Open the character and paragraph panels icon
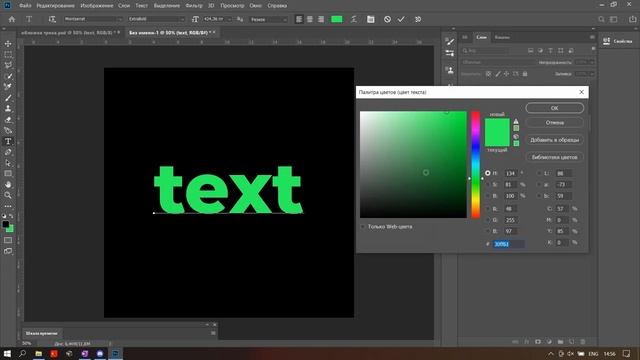 371,19
